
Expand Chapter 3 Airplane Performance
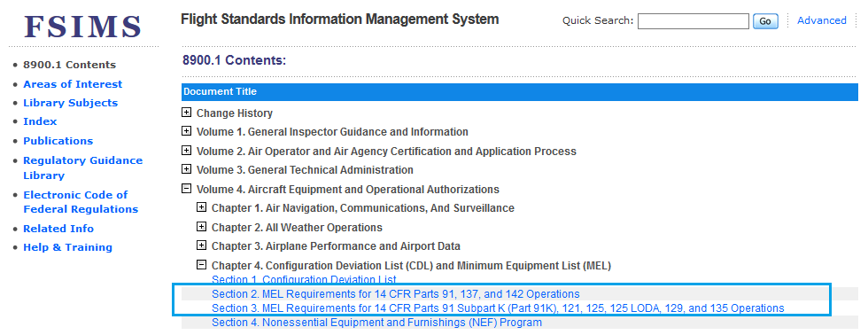tap(202, 245)
